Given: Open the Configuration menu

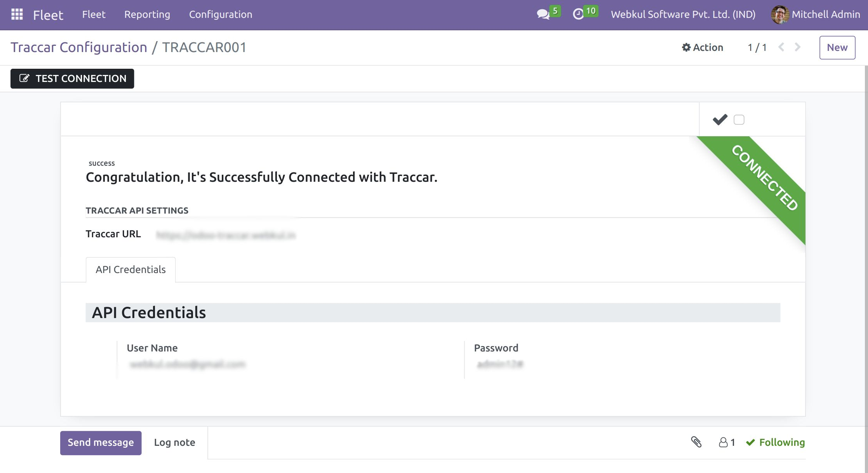Looking at the screenshot, I should [221, 14].
